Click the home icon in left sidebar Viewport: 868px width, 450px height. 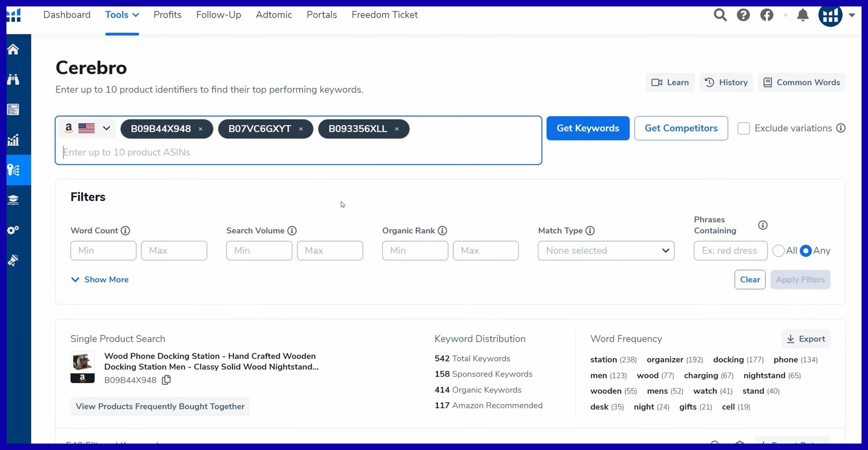tap(13, 49)
